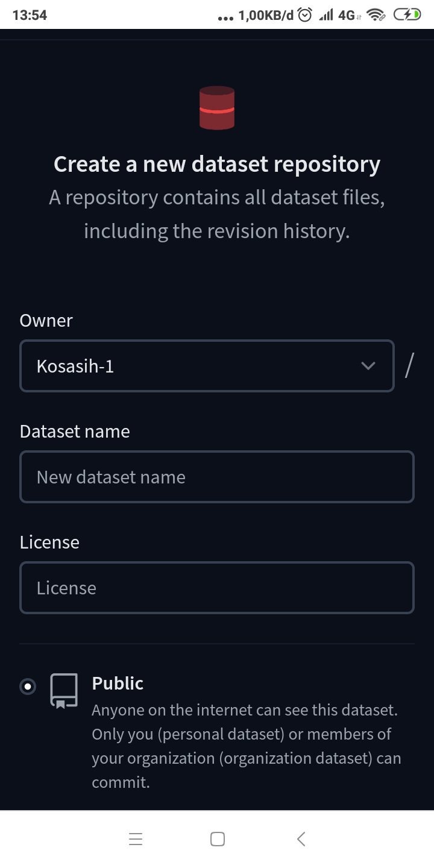Click the Owner field label
434x868 pixels.
click(46, 321)
